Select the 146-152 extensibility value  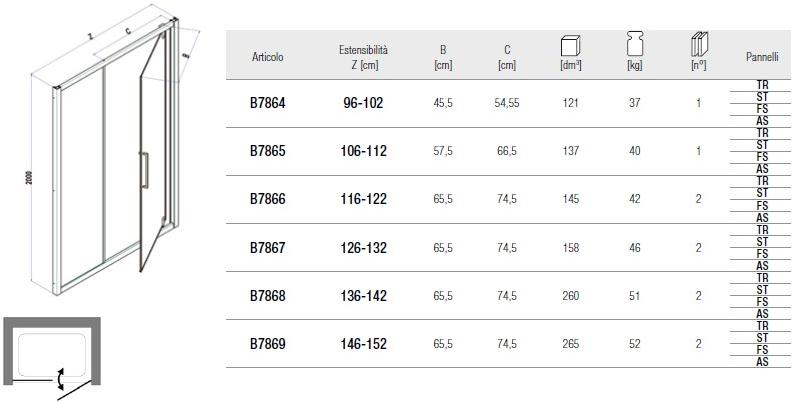click(364, 344)
